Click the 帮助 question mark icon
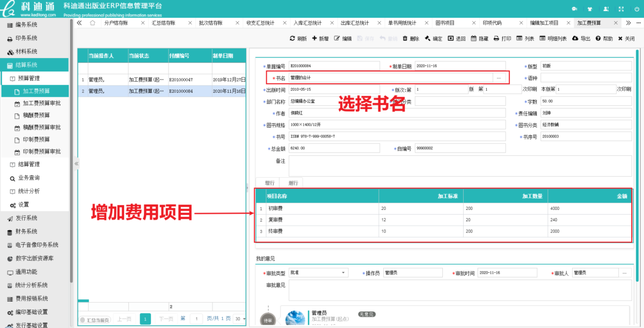Viewport: 644px width, 328px height. (x=598, y=39)
